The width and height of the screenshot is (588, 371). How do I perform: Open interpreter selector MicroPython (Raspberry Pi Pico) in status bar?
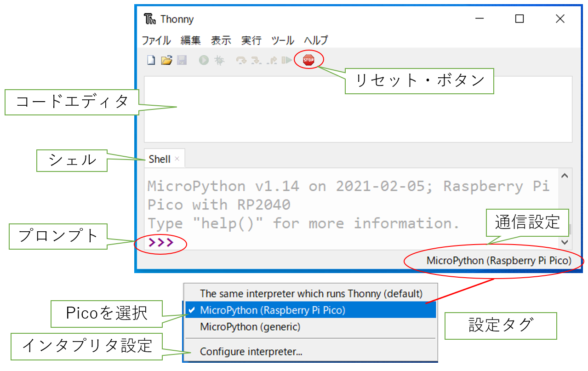click(x=499, y=261)
